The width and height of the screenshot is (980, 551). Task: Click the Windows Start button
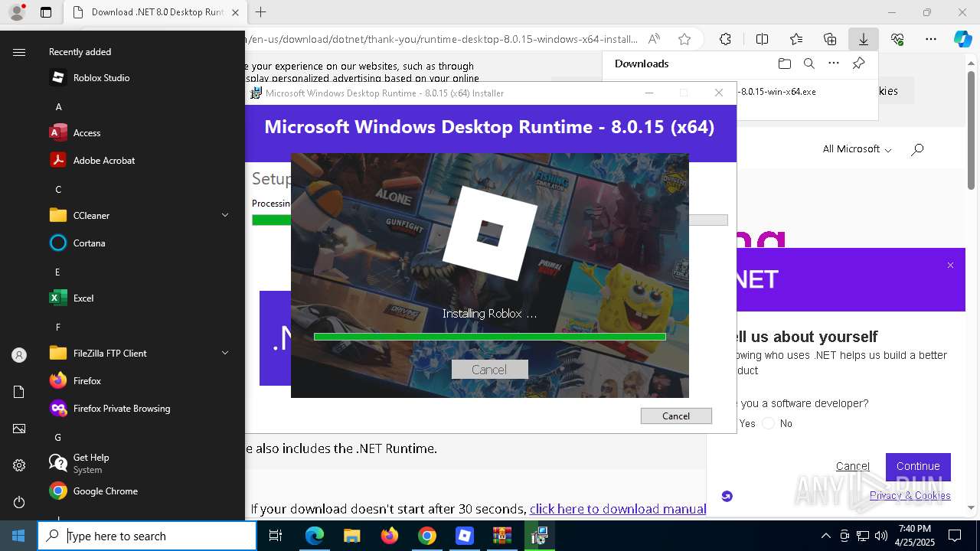[x=18, y=536]
